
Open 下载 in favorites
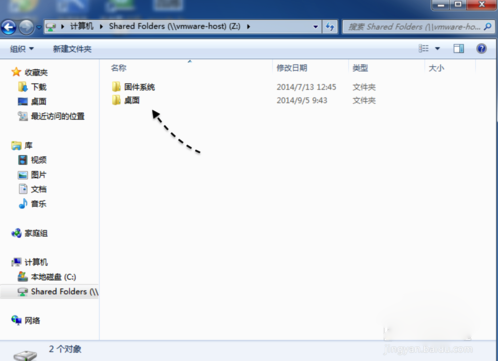pos(39,87)
